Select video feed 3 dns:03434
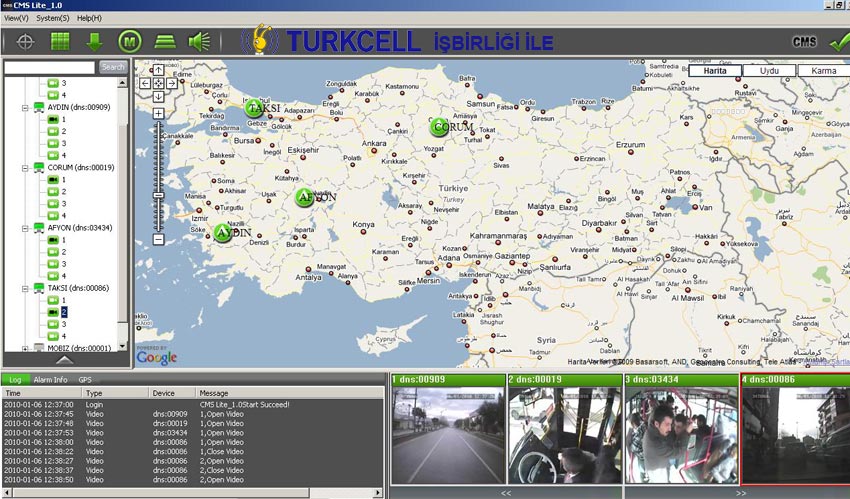 pyautogui.click(x=681, y=429)
